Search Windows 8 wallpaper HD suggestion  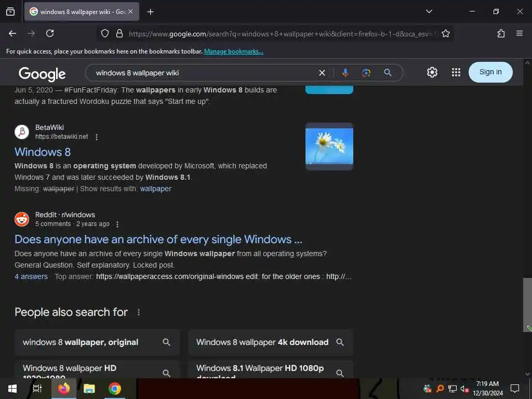coord(97,369)
